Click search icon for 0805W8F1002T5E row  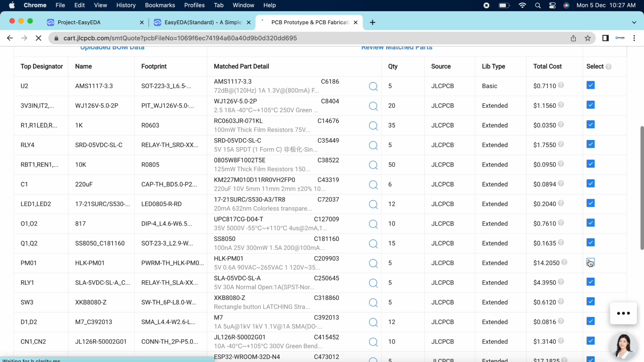pyautogui.click(x=373, y=165)
